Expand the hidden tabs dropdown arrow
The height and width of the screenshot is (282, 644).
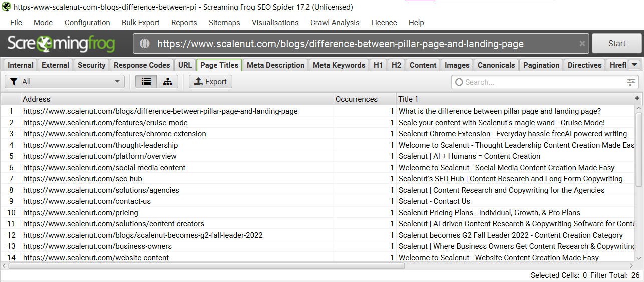pyautogui.click(x=634, y=65)
